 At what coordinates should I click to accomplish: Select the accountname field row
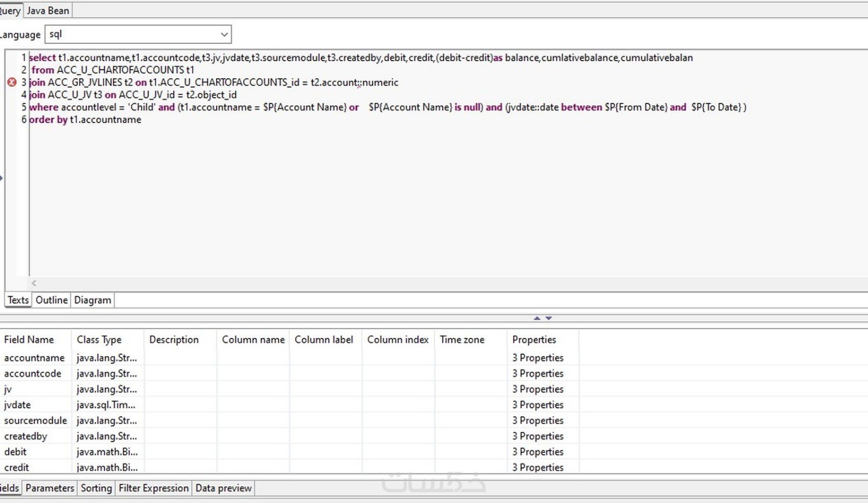(289, 358)
